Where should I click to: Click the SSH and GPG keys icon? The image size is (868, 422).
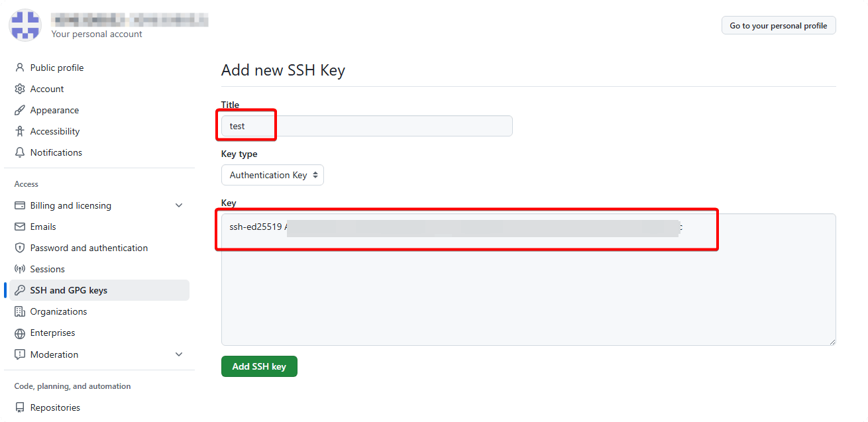click(x=19, y=290)
